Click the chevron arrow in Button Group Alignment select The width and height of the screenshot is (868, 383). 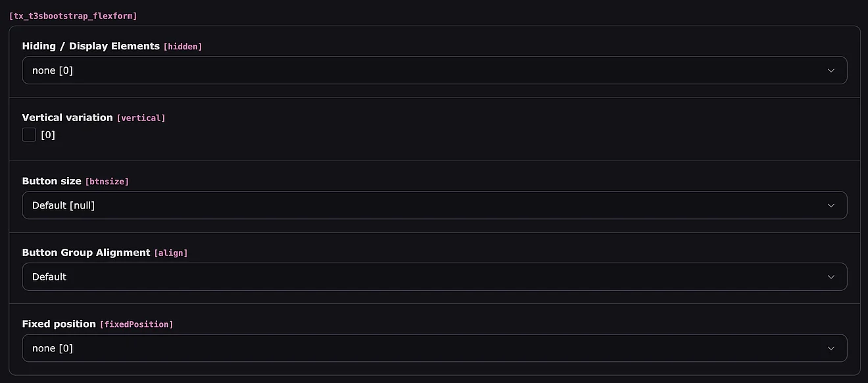click(831, 277)
